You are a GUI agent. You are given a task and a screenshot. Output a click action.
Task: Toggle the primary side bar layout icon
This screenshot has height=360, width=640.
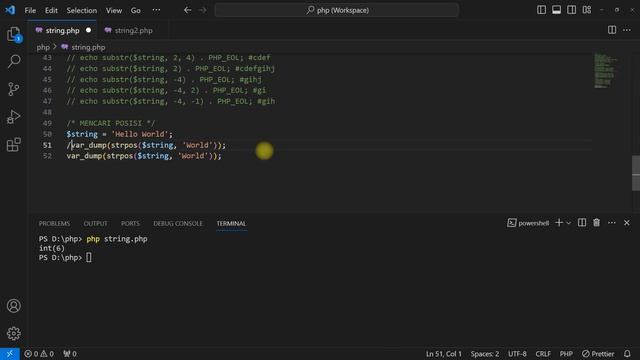[x=541, y=10]
